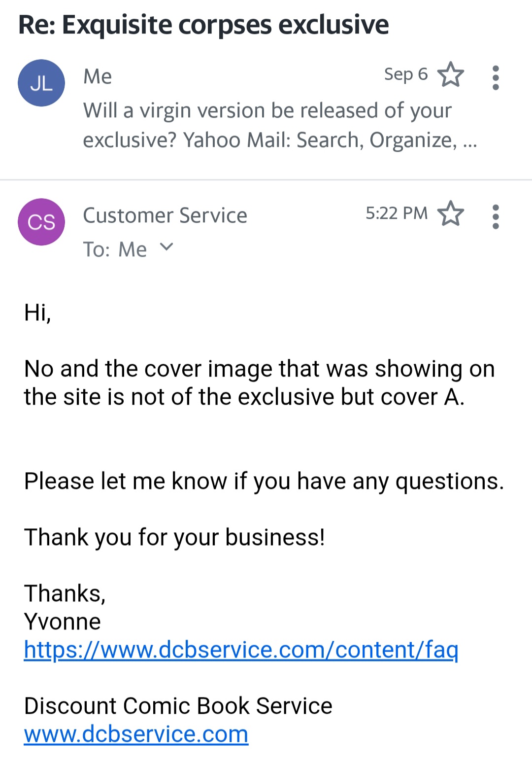Viewport: 532px width, 763px height.
Task: Tap the 'Re: Exquisite corpses exclusive' subject
Action: pyautogui.click(x=203, y=25)
